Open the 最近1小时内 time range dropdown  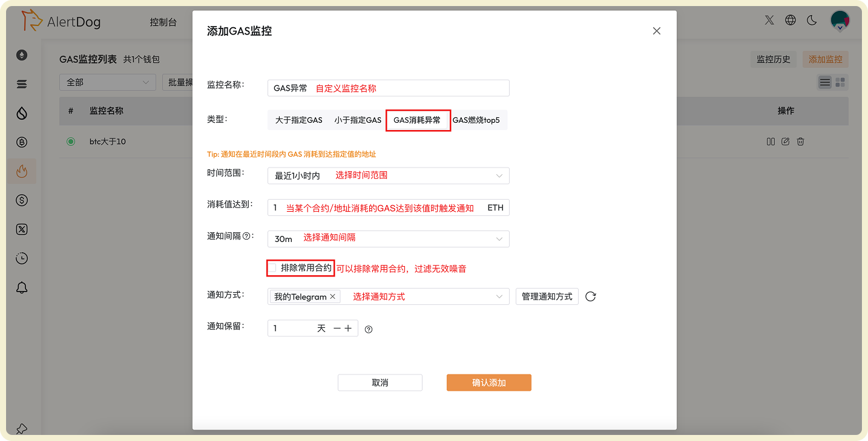click(388, 175)
